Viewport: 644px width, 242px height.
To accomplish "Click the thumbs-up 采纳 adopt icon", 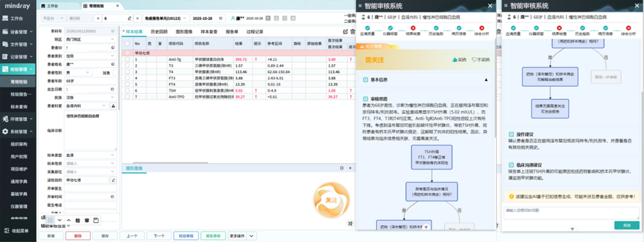I will click(x=455, y=60).
